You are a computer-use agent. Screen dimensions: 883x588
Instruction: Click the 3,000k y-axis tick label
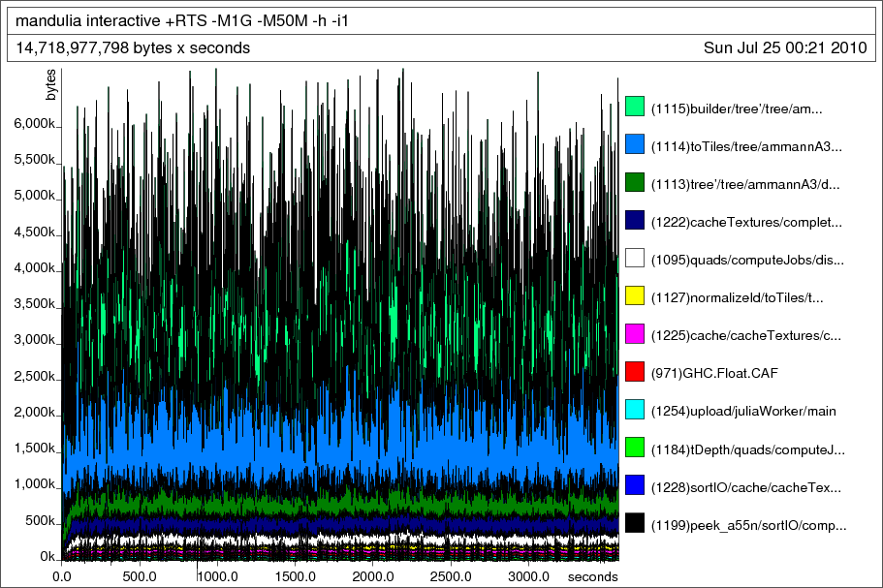coord(34,340)
